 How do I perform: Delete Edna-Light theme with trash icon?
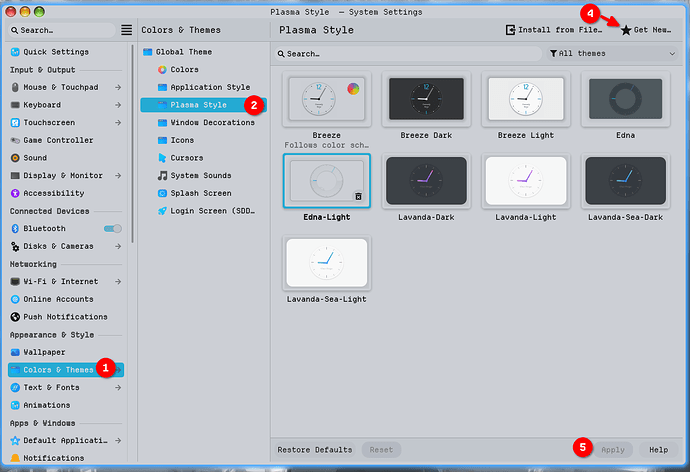tap(359, 197)
